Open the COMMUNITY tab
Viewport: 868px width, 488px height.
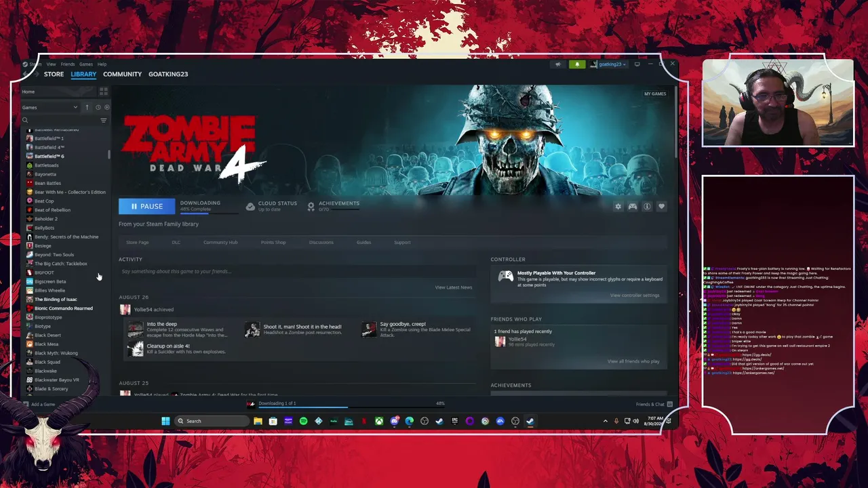[122, 74]
